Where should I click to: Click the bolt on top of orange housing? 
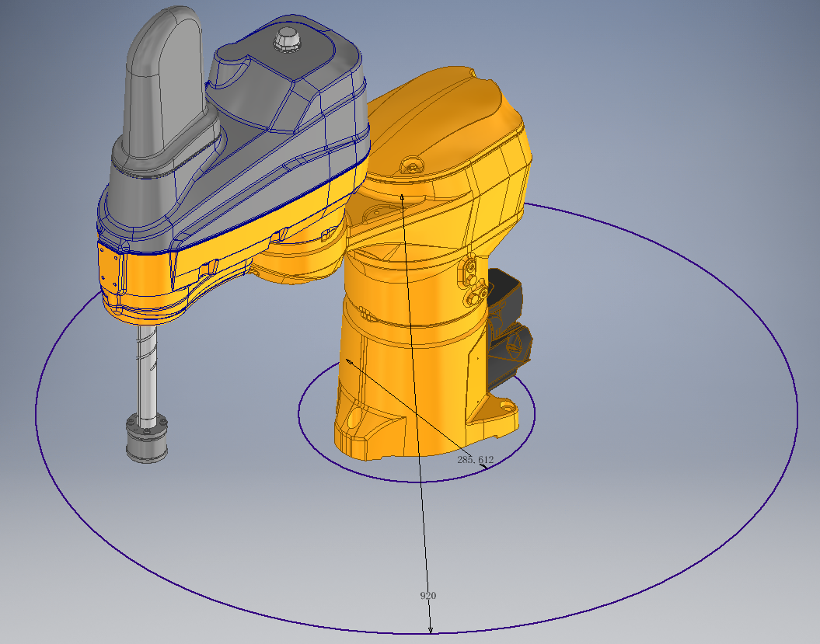coord(410,165)
